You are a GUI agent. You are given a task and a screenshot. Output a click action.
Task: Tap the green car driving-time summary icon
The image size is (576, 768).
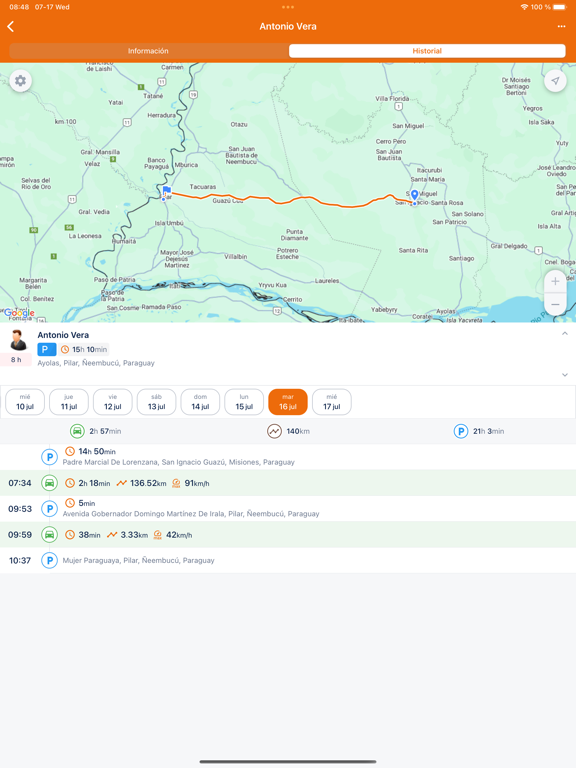click(x=77, y=431)
